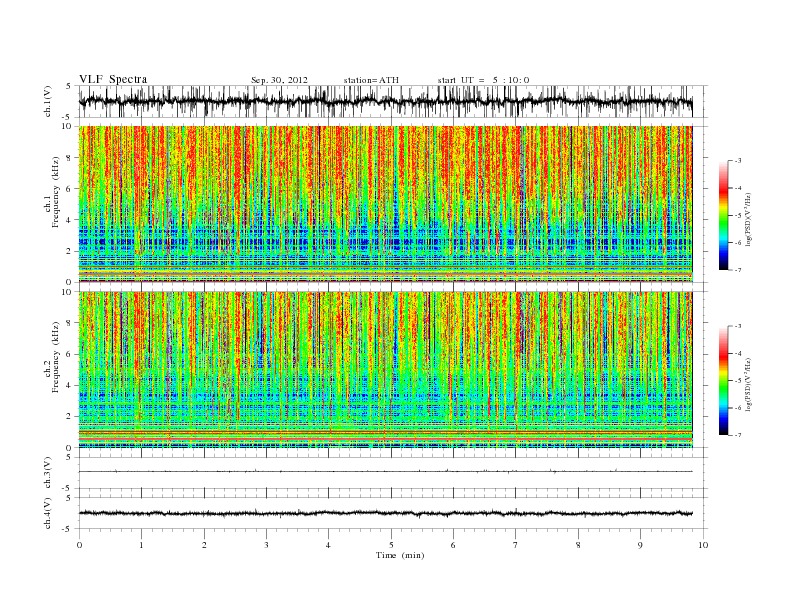Viewport: 792px width, 612px height.
Task: Click the "ch.1(V)" waveform axis label
Action: click(x=48, y=101)
